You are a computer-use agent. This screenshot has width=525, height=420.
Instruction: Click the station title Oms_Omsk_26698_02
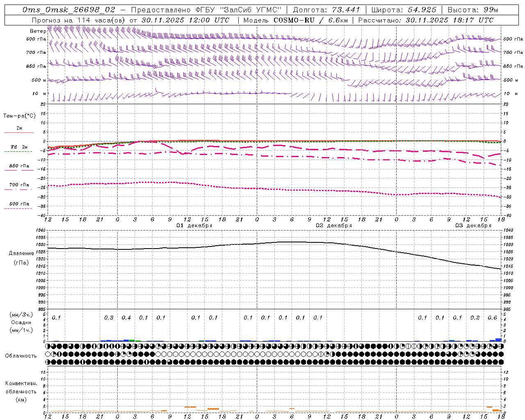click(69, 10)
